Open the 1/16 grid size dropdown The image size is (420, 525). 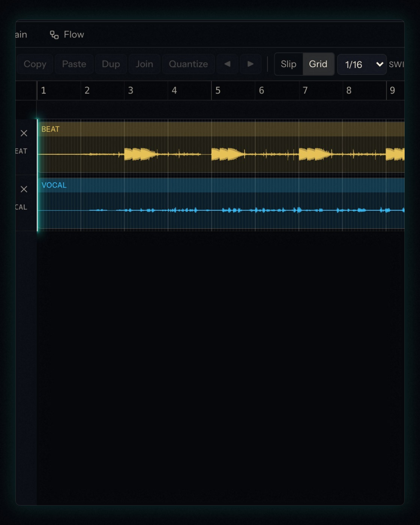[x=362, y=64]
